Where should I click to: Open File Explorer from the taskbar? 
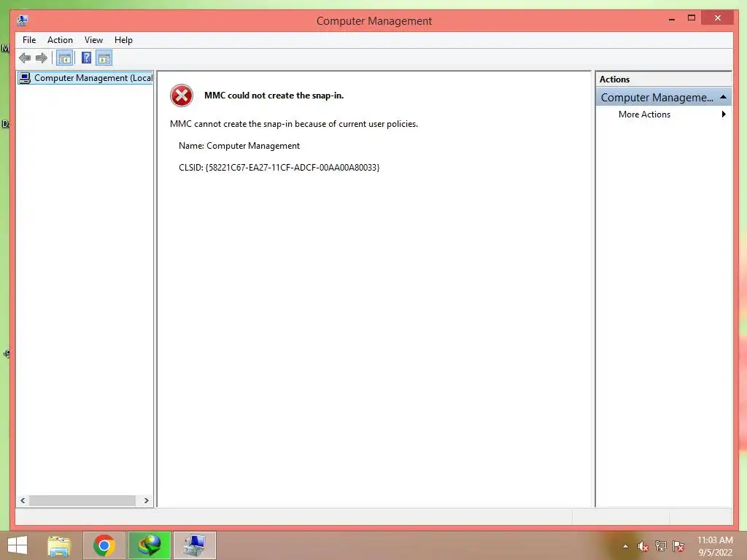point(59,545)
